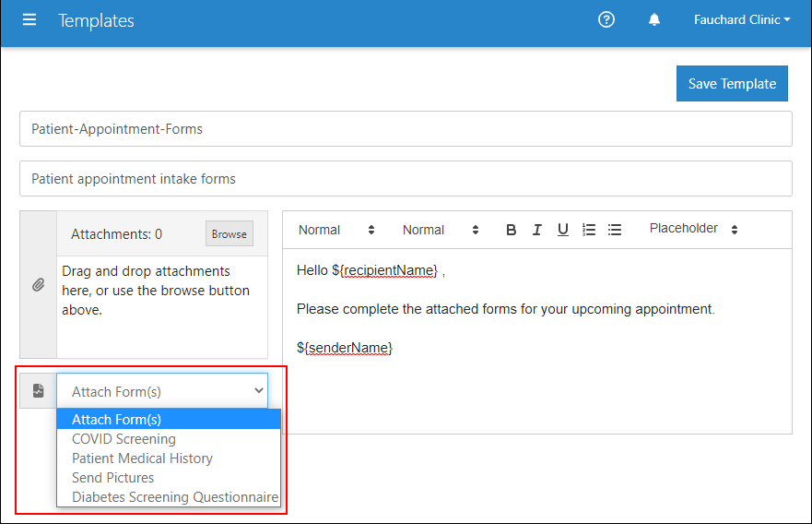This screenshot has width=812, height=524.
Task: Open the help question mark icon
Action: coord(606,19)
